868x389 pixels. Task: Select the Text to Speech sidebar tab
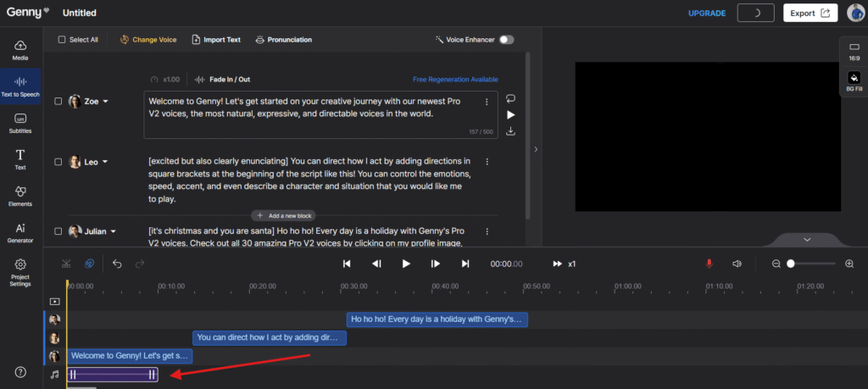point(20,86)
